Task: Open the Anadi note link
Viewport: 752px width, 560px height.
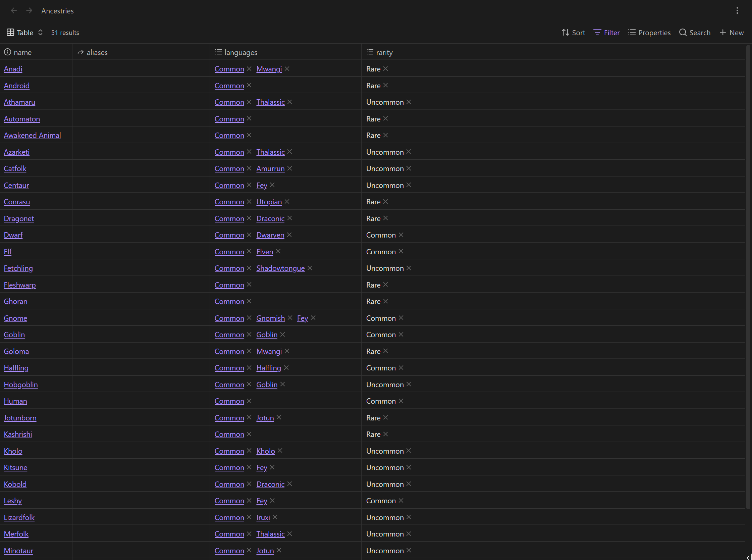Action: pyautogui.click(x=13, y=69)
